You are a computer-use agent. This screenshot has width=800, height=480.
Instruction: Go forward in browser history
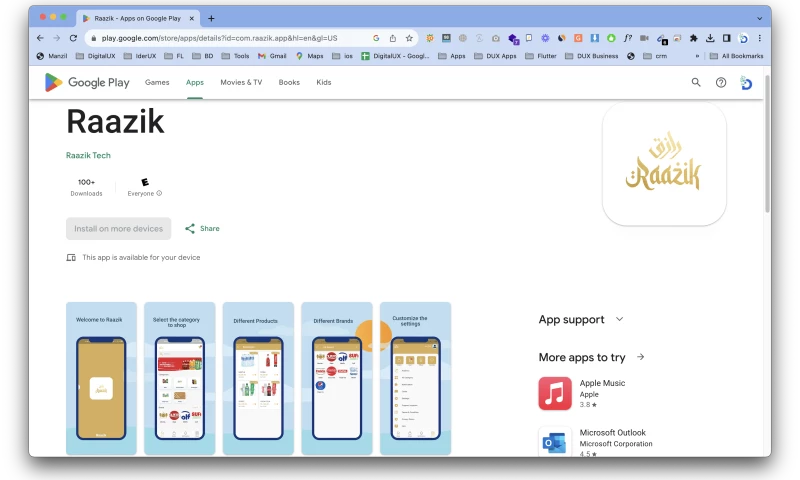57,38
